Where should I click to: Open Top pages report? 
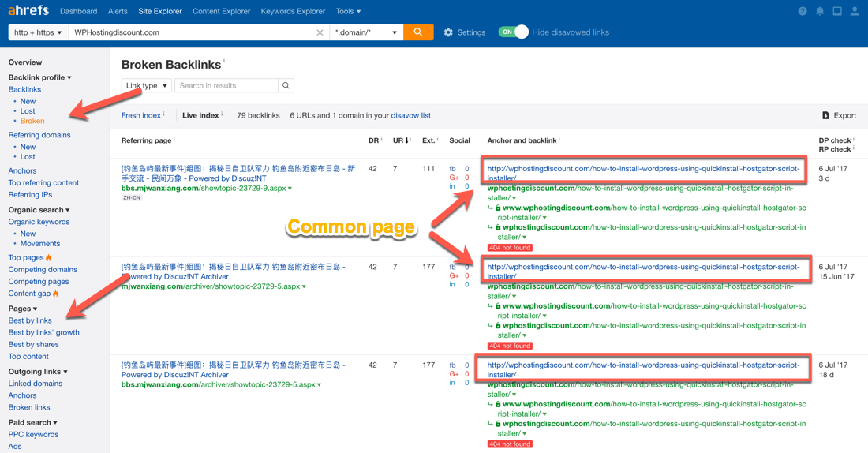[26, 257]
